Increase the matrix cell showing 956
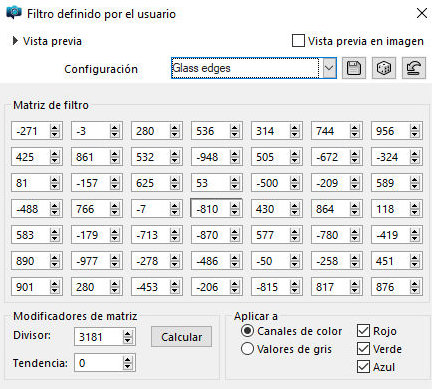The image size is (432, 389). tap(414, 128)
